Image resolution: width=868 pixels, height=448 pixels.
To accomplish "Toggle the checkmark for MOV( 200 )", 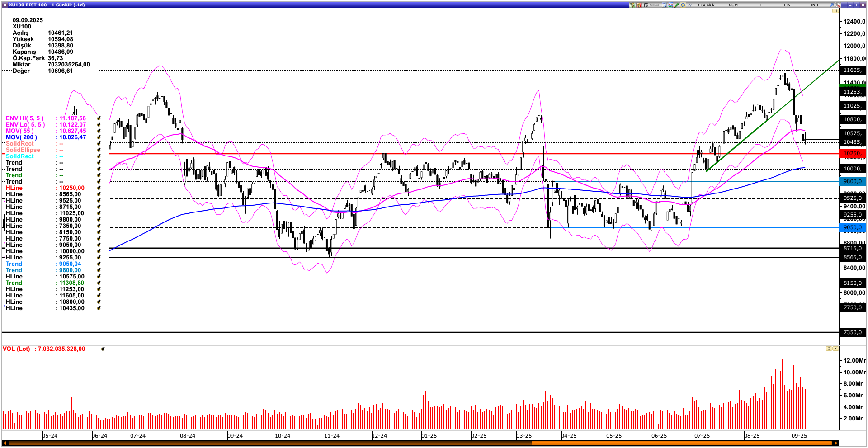I will click(99, 137).
